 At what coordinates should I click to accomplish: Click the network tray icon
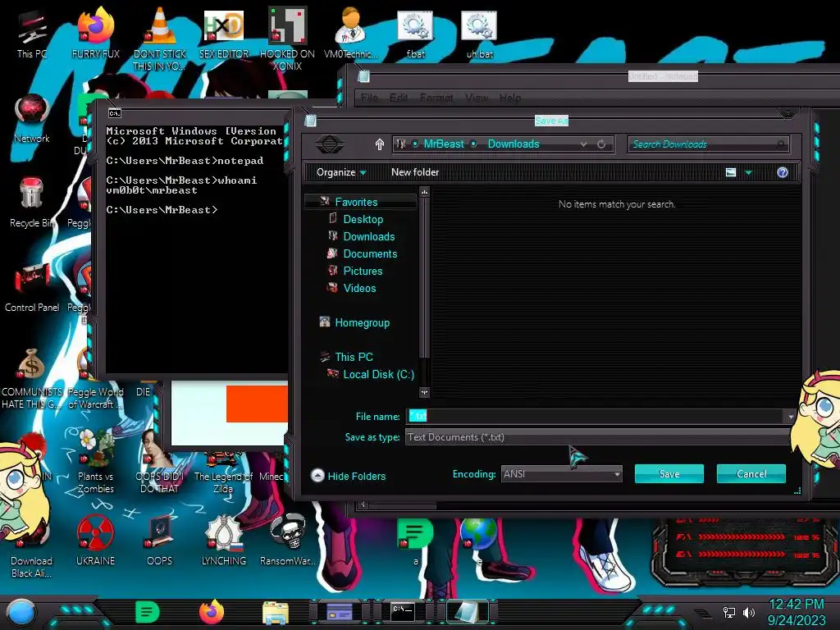tap(728, 612)
